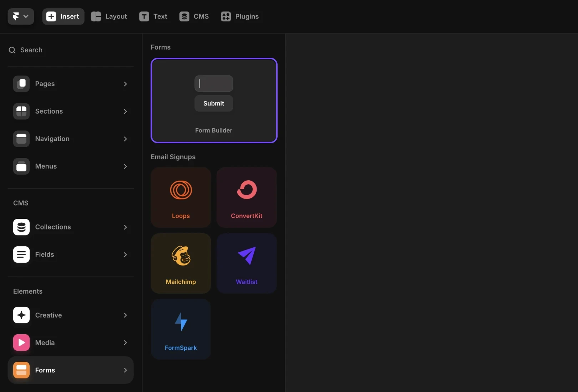This screenshot has height=392, width=578.
Task: Expand the Collections chevron
Action: (x=125, y=227)
